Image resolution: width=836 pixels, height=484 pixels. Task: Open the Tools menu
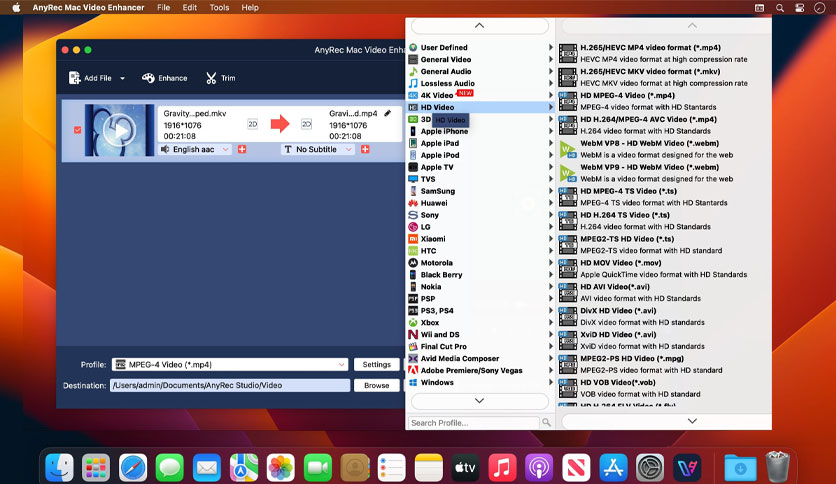click(x=219, y=7)
